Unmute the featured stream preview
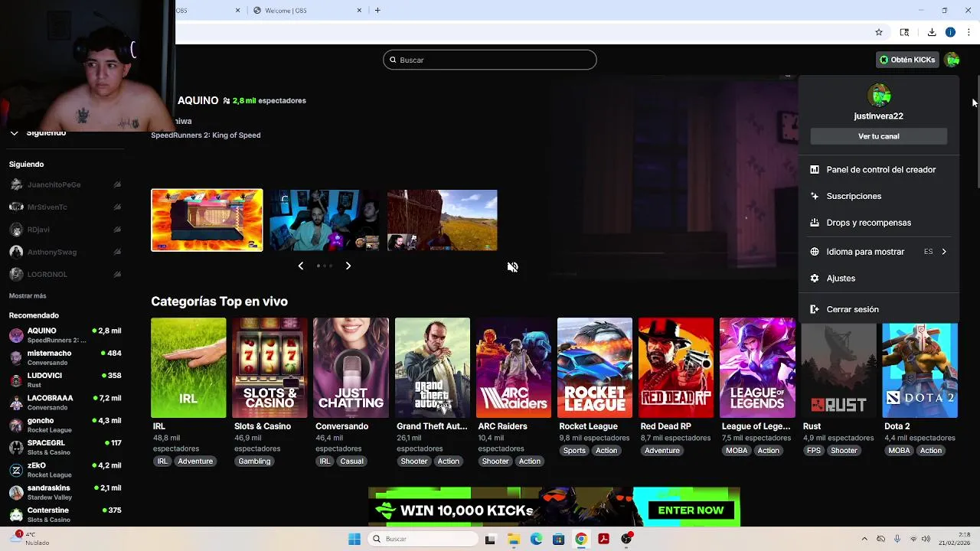 512,267
